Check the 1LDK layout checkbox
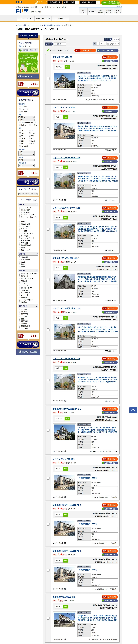This screenshot has width=138, height=644. pyautogui.click(x=30, y=133)
